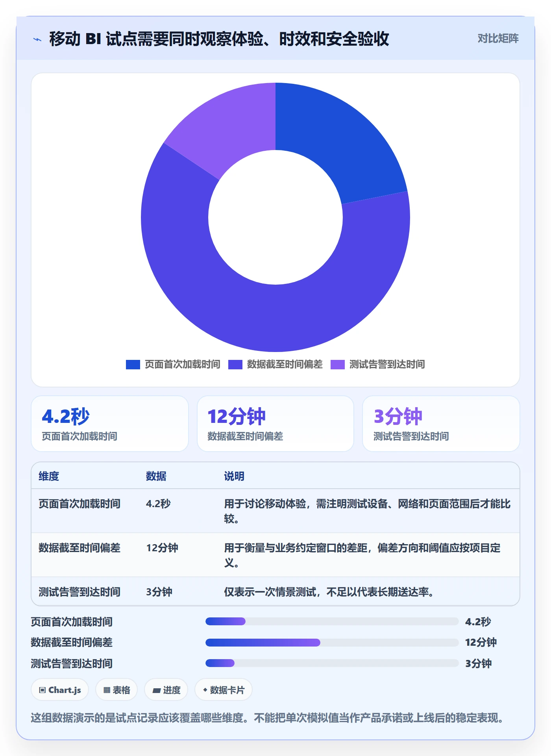The height and width of the screenshot is (756, 551).
Task: Toggle legend item 页面首次加载时间
Action: (x=173, y=364)
